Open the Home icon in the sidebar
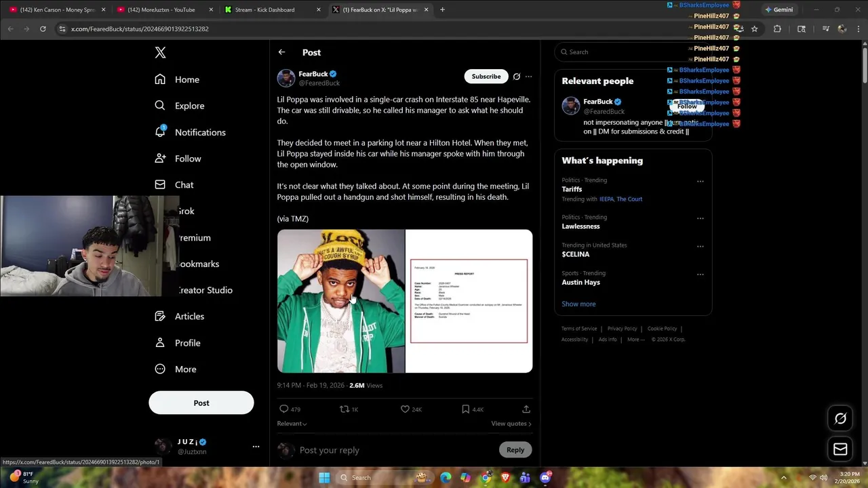Screen dimensions: 868x488 160,79
